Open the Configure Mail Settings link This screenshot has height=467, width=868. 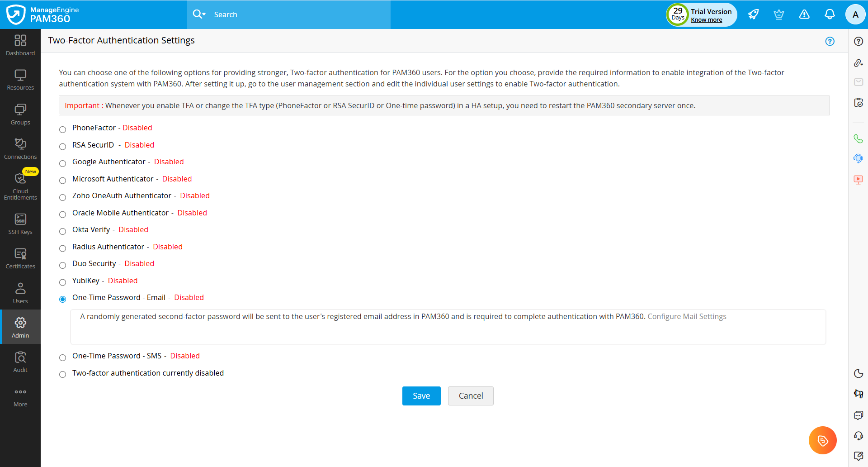(687, 316)
